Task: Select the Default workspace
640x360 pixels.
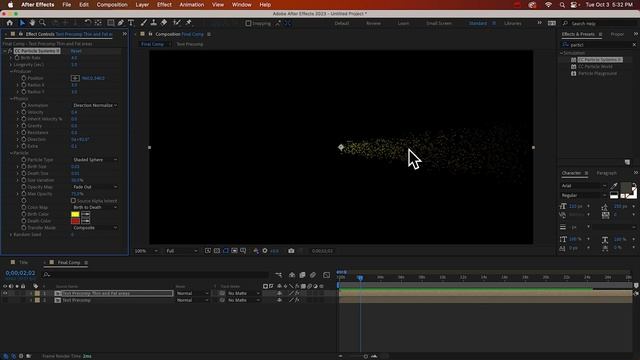Action: 342,23
